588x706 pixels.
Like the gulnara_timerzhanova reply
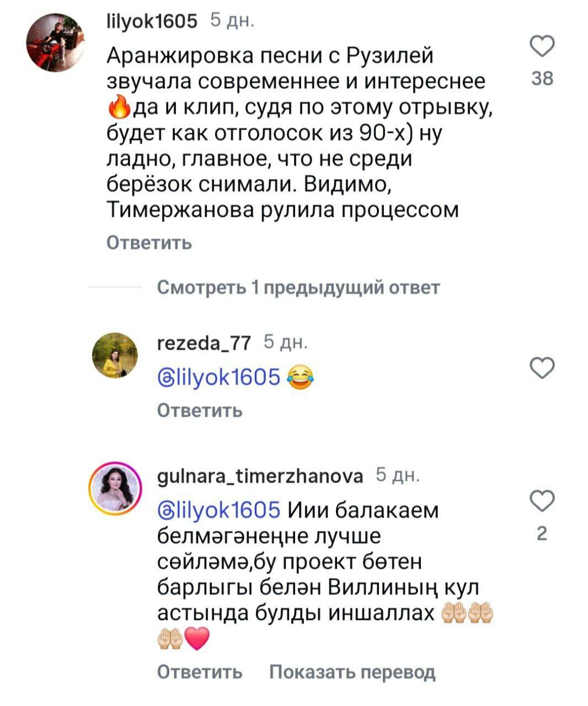pos(542,501)
